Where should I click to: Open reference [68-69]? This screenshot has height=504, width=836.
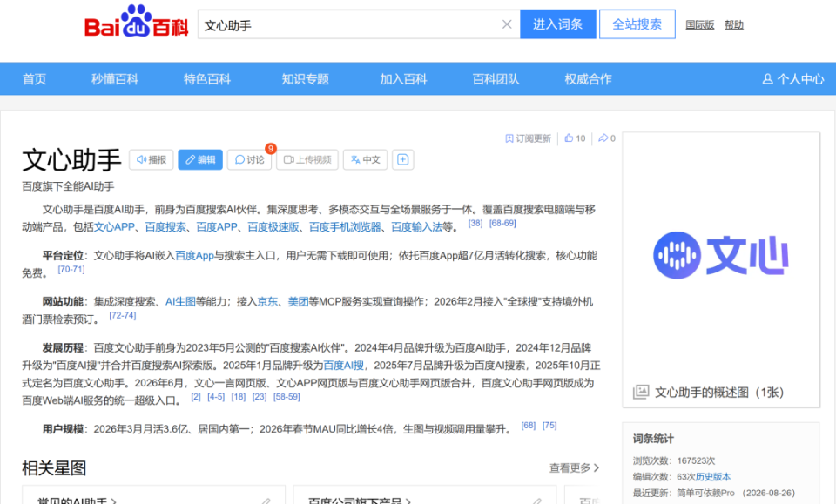point(502,223)
